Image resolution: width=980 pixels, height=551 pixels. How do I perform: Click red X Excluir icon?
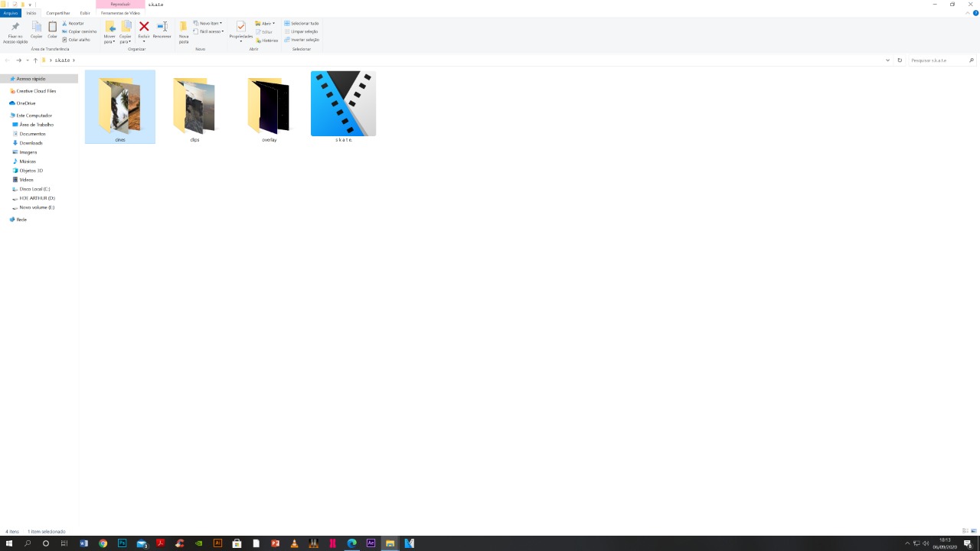tap(144, 27)
